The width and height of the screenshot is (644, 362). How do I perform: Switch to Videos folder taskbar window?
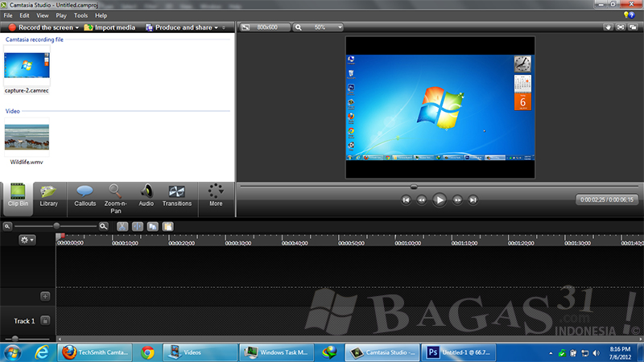coord(200,352)
